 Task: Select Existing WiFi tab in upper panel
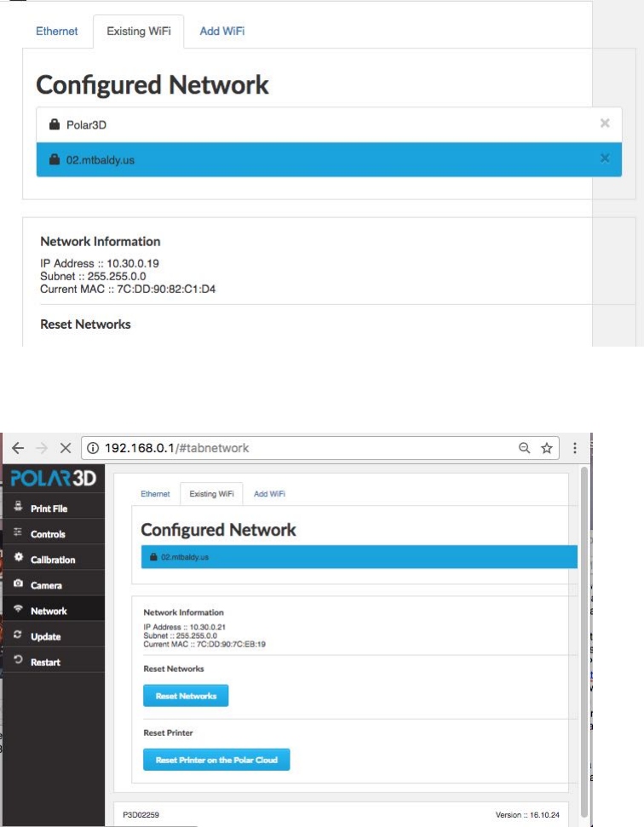point(139,32)
